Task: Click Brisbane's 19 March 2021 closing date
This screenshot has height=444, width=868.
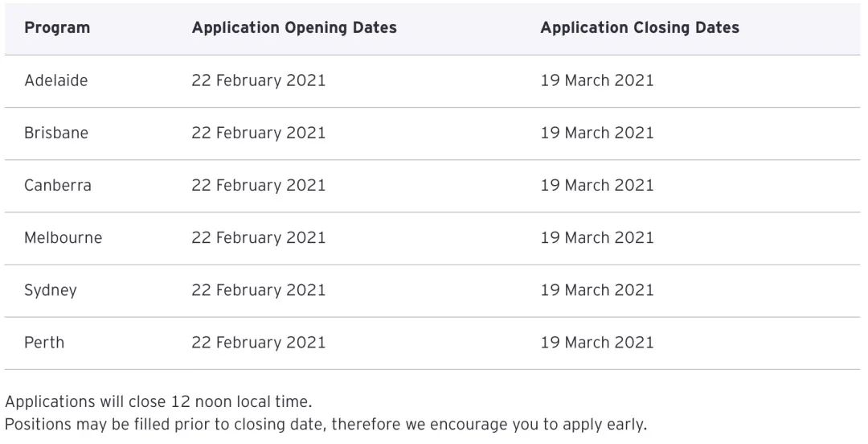Action: [x=597, y=133]
